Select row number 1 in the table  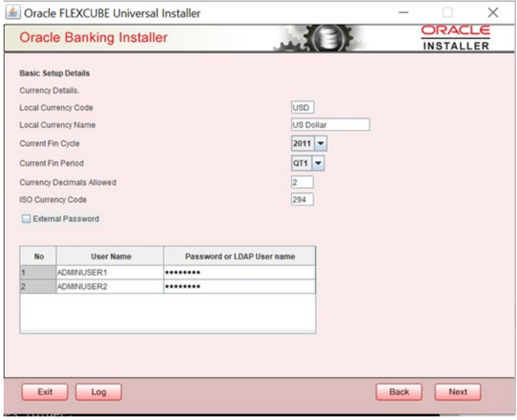[38, 272]
